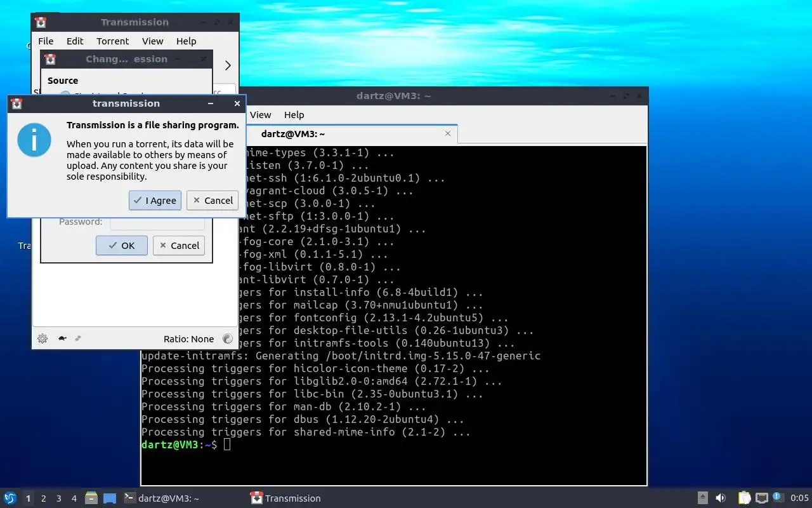Open the terminal's View menu
The image size is (812, 508).
pos(260,114)
